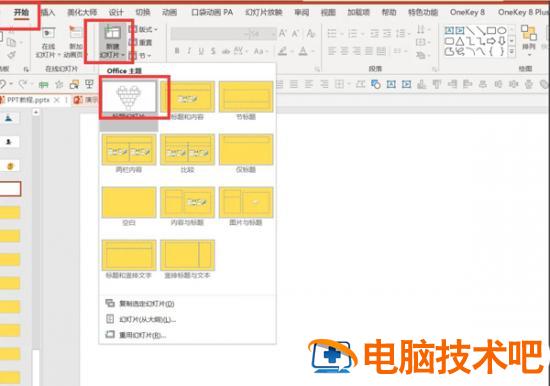Open the font name combo box
The width and height of the screenshot is (550, 386).
pyautogui.click(x=223, y=34)
